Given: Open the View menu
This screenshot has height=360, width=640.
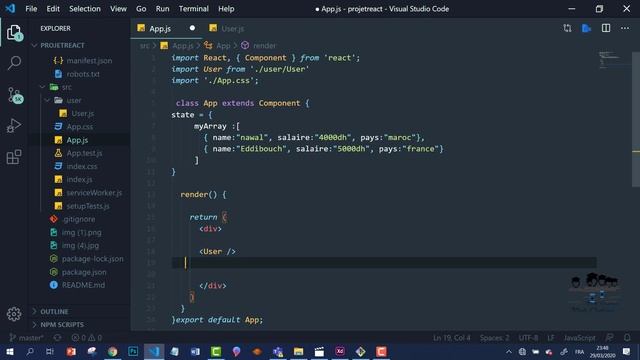Looking at the screenshot, I should pos(118,9).
